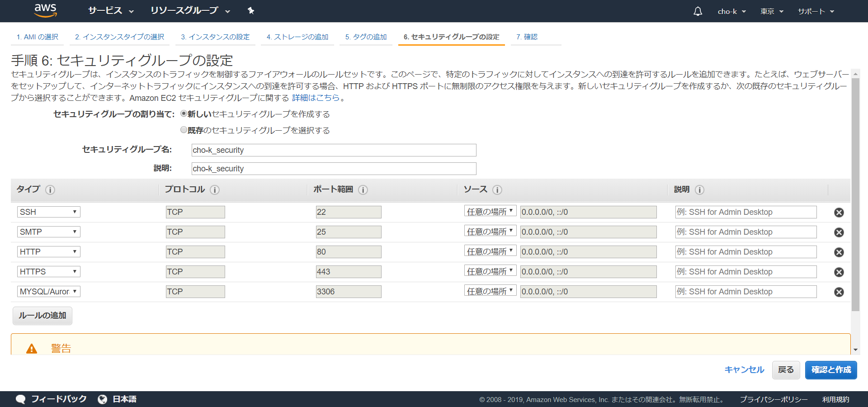Show info for ポート範囲 column
Image resolution: width=868 pixels, height=407 pixels.
(x=363, y=190)
